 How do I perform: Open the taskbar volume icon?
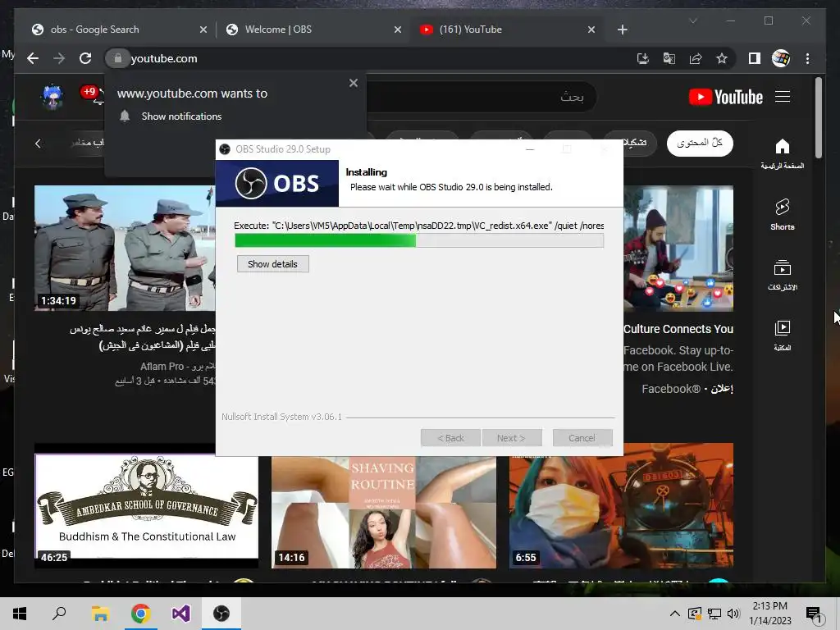coord(733,614)
